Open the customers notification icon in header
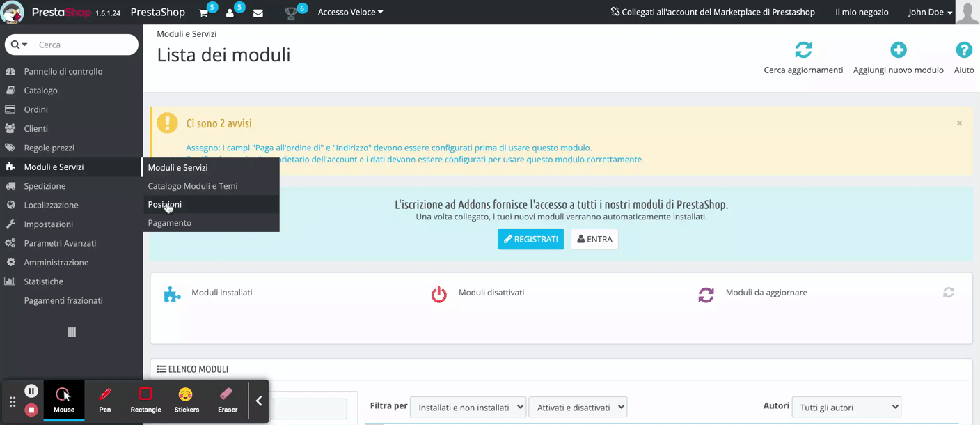 tap(230, 13)
